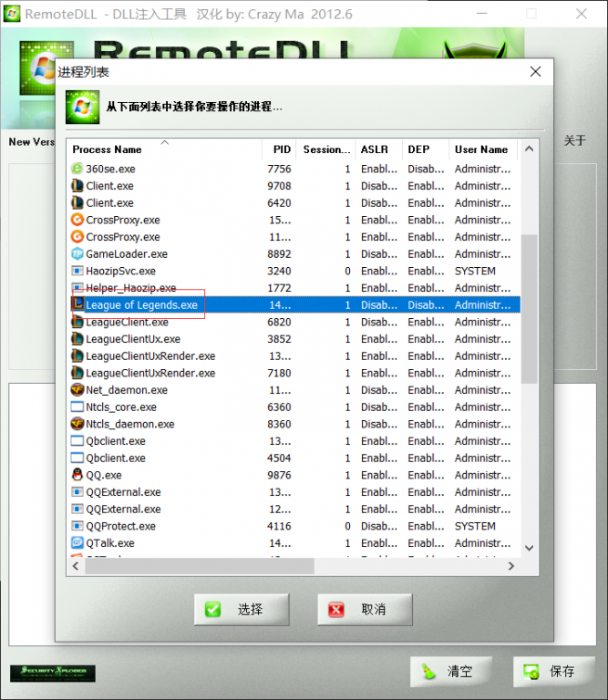Click the icon of Client.exe with PID 9708
This screenshot has width=608, height=700.
tap(77, 186)
